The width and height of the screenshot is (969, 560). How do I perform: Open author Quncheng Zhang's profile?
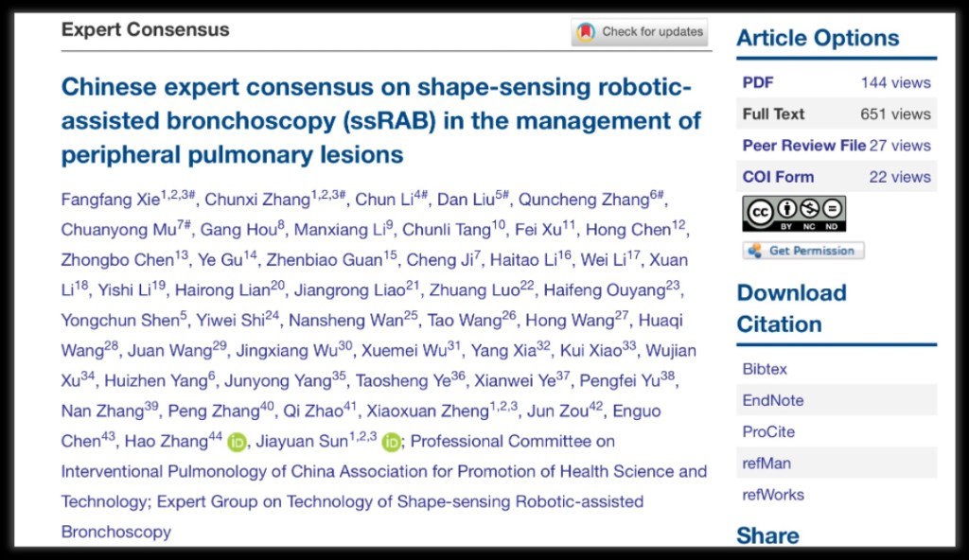[x=583, y=200]
